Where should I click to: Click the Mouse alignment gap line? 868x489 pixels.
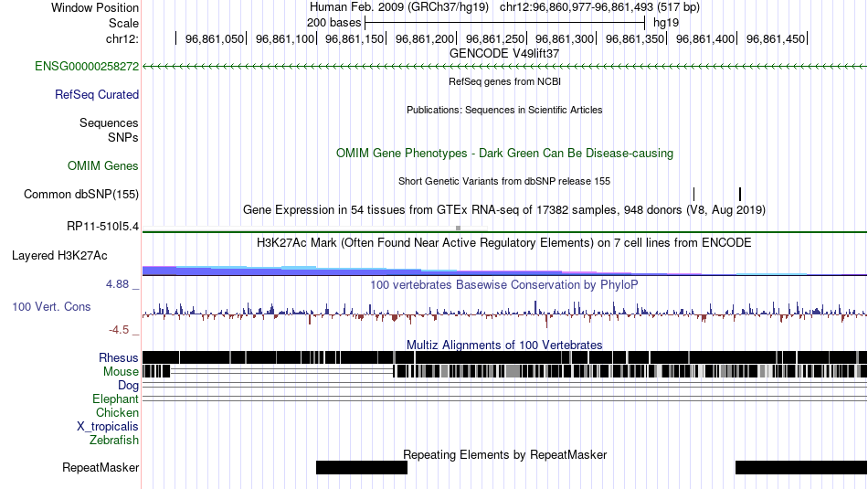[281, 371]
